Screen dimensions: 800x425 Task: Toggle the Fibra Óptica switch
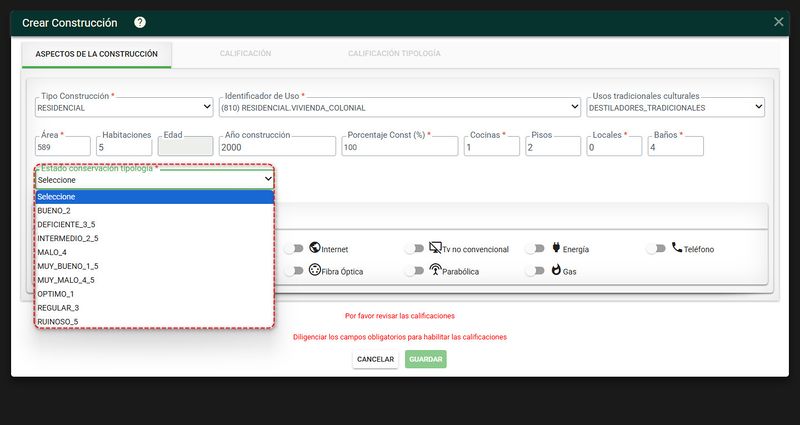[x=294, y=271]
